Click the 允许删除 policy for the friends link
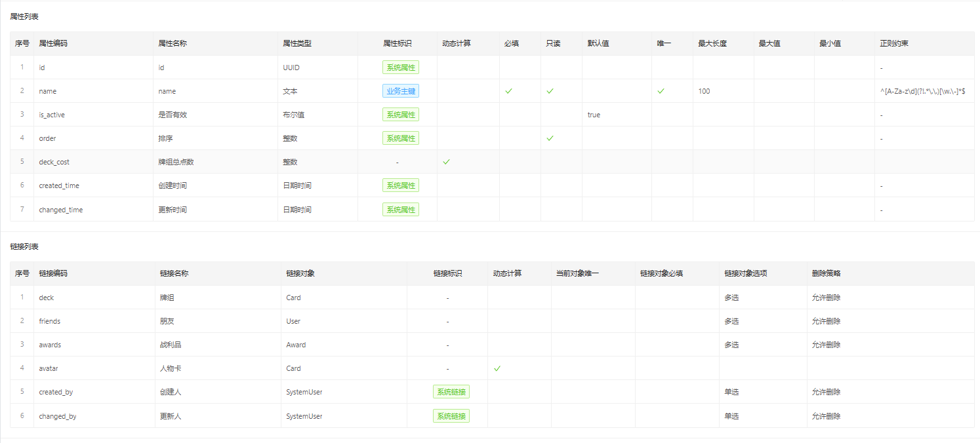This screenshot has height=443, width=980. (826, 321)
